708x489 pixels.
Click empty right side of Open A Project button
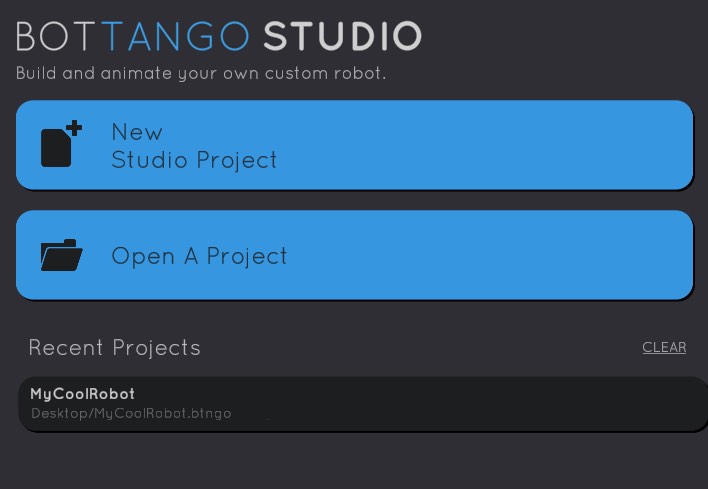coord(560,255)
